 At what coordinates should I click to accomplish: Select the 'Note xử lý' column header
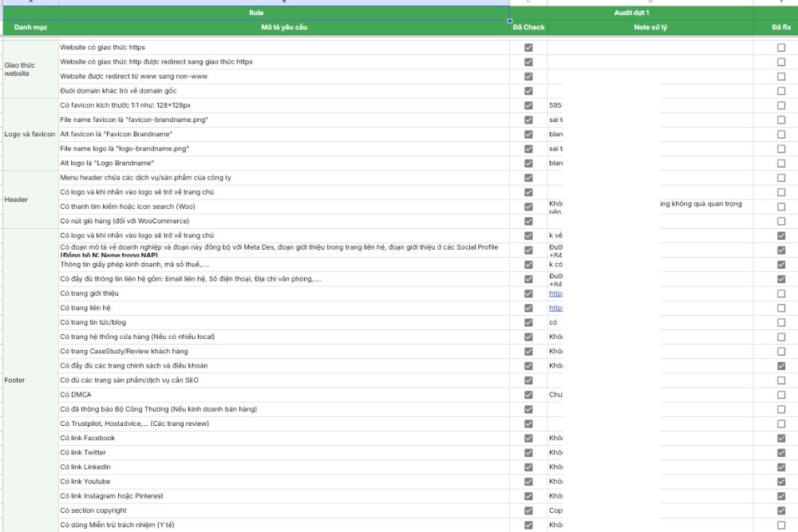coord(650,27)
